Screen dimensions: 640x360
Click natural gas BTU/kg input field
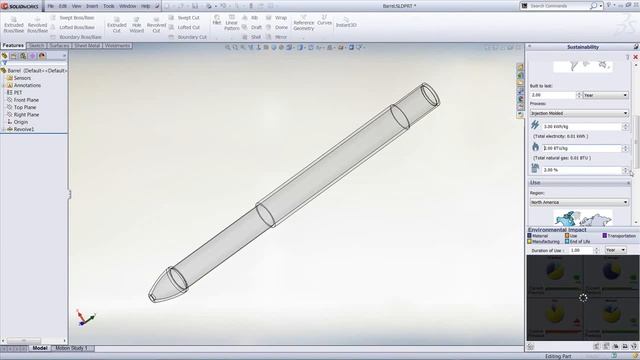582,149
